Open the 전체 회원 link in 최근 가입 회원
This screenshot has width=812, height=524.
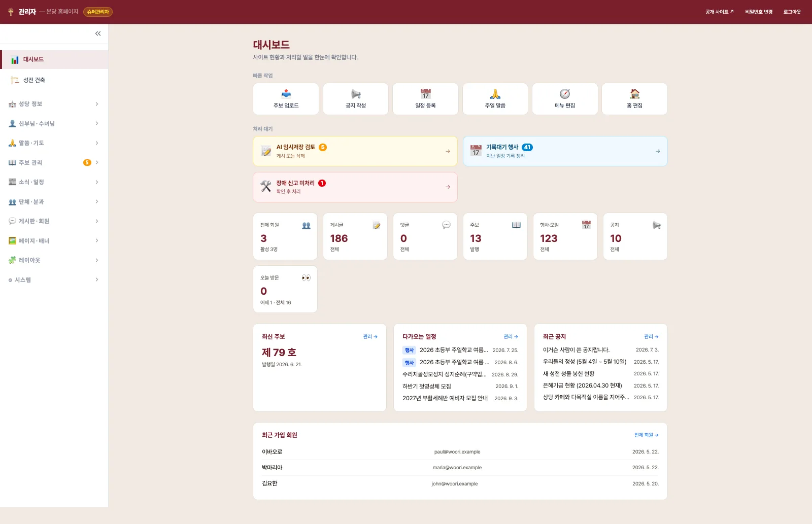click(647, 435)
